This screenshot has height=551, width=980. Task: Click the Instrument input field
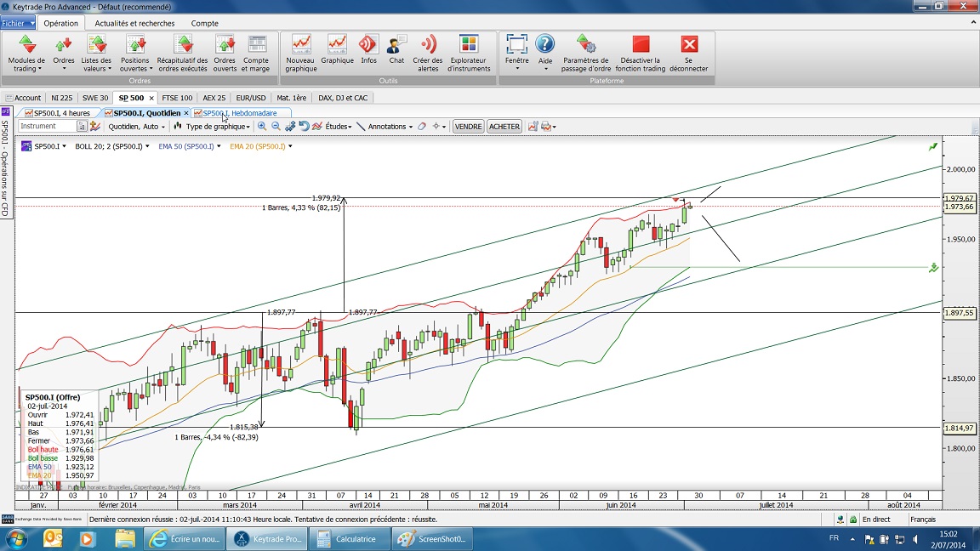tap(47, 126)
